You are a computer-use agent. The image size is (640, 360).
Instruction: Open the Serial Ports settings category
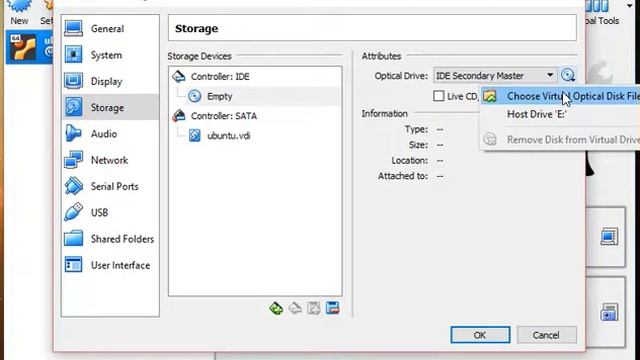click(x=110, y=186)
